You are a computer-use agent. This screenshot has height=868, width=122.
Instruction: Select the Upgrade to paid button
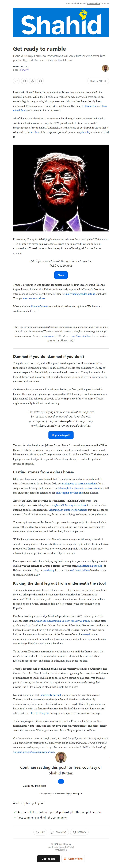61,435
